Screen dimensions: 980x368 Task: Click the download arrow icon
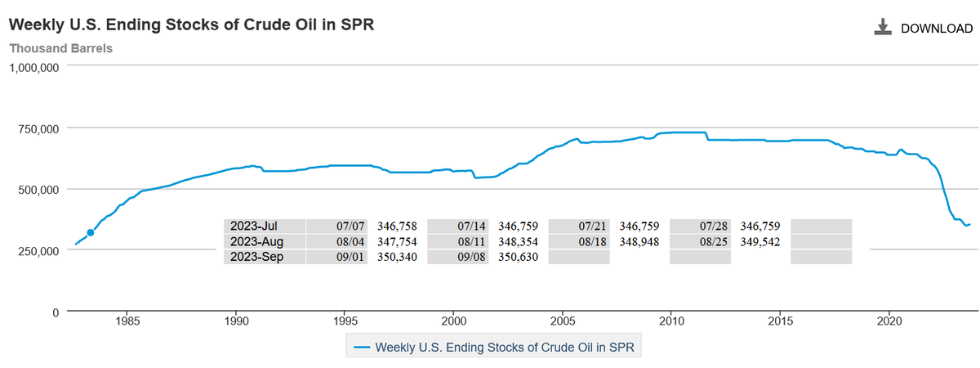[882, 28]
